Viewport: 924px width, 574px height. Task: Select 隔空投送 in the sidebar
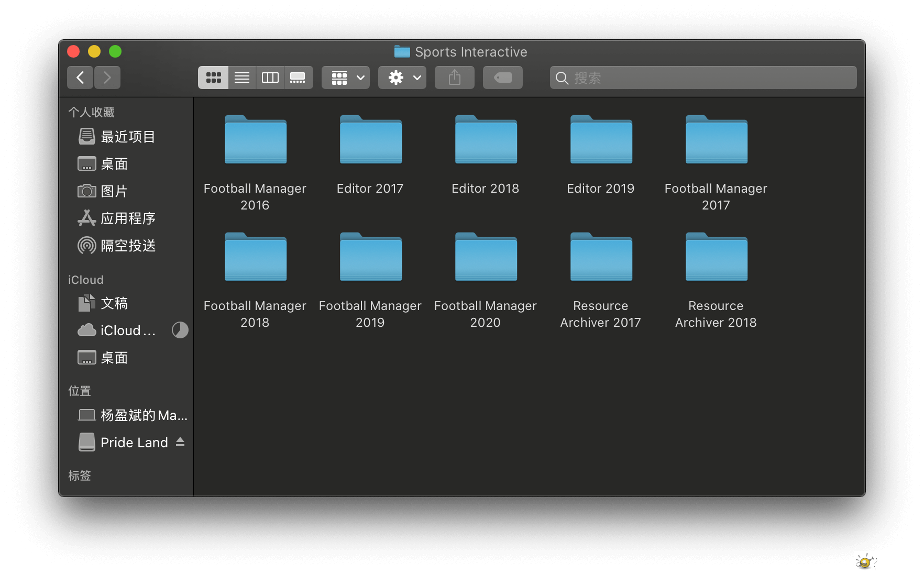[126, 246]
